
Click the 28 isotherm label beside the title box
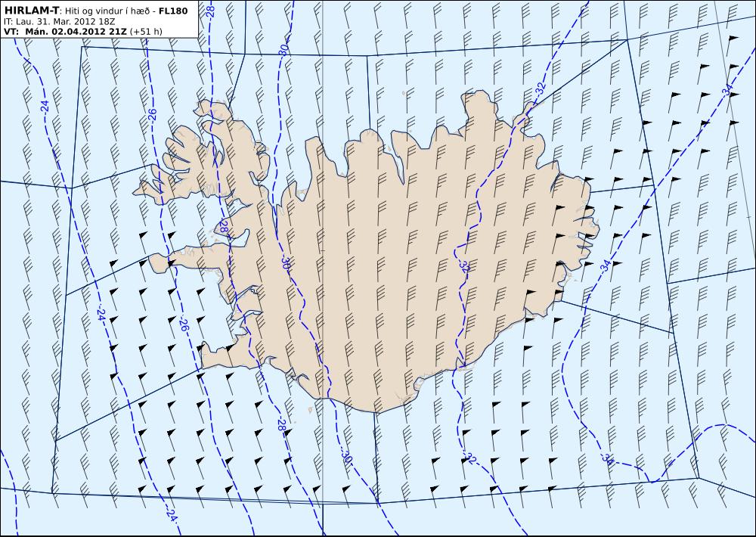tap(210, 13)
